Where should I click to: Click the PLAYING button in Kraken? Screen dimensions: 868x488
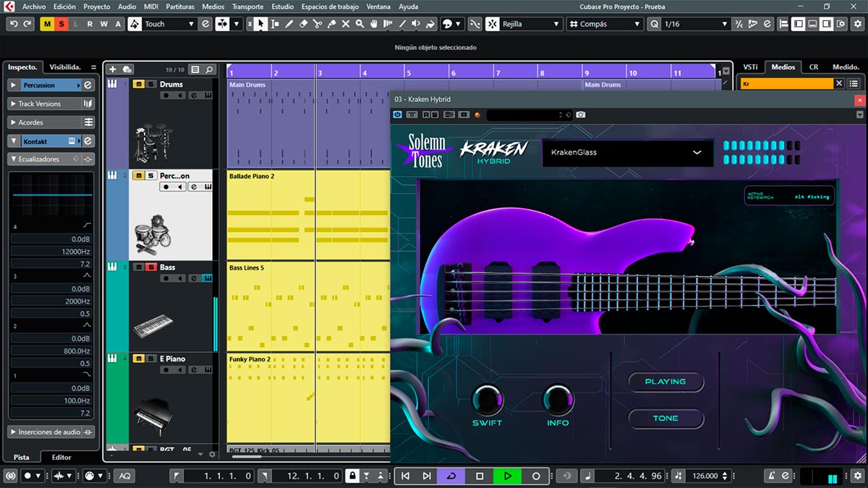coord(665,382)
